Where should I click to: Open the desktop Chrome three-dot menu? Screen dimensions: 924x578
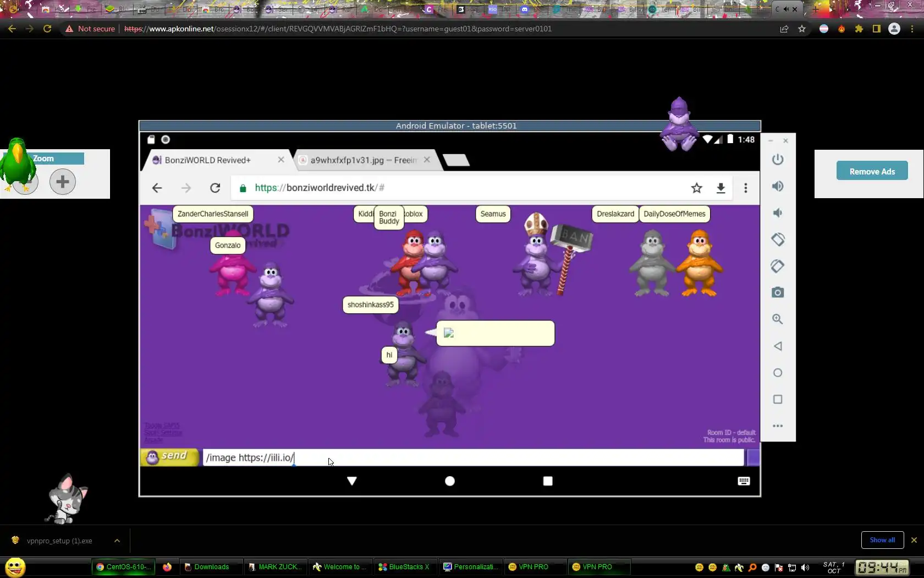point(912,29)
